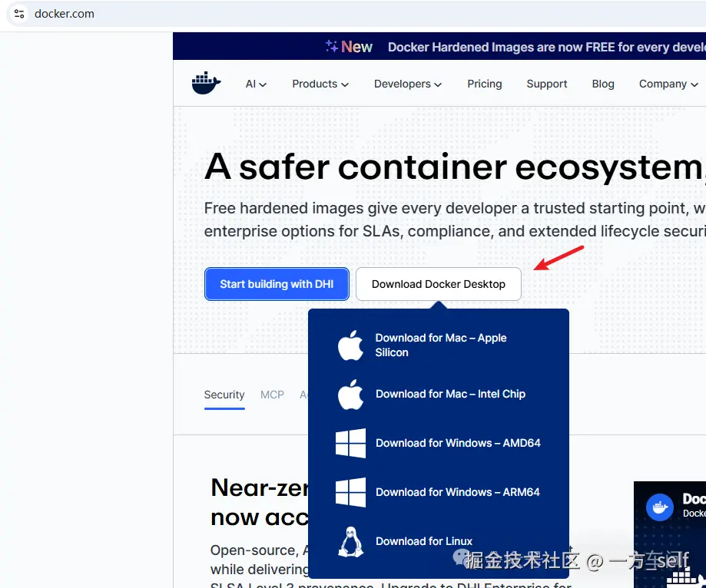Click the sparkle icon beside New
The width and height of the screenshot is (706, 588).
pos(332,46)
